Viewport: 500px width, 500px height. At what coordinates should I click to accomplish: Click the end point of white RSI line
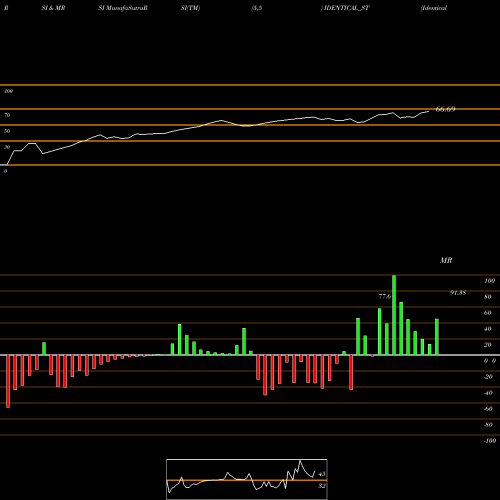click(x=428, y=111)
